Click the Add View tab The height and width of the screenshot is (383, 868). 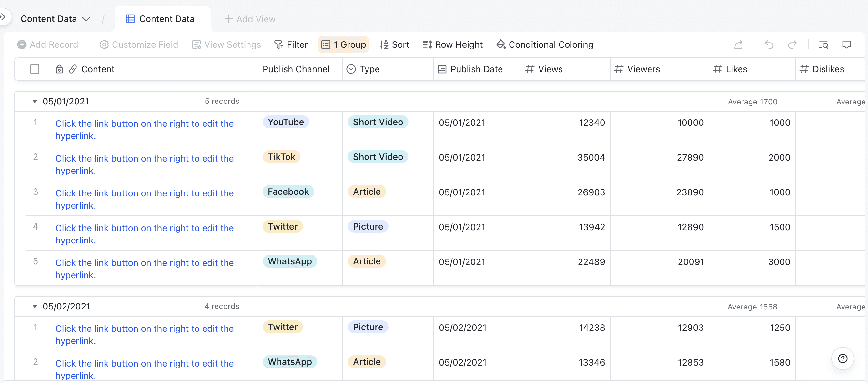pyautogui.click(x=250, y=19)
